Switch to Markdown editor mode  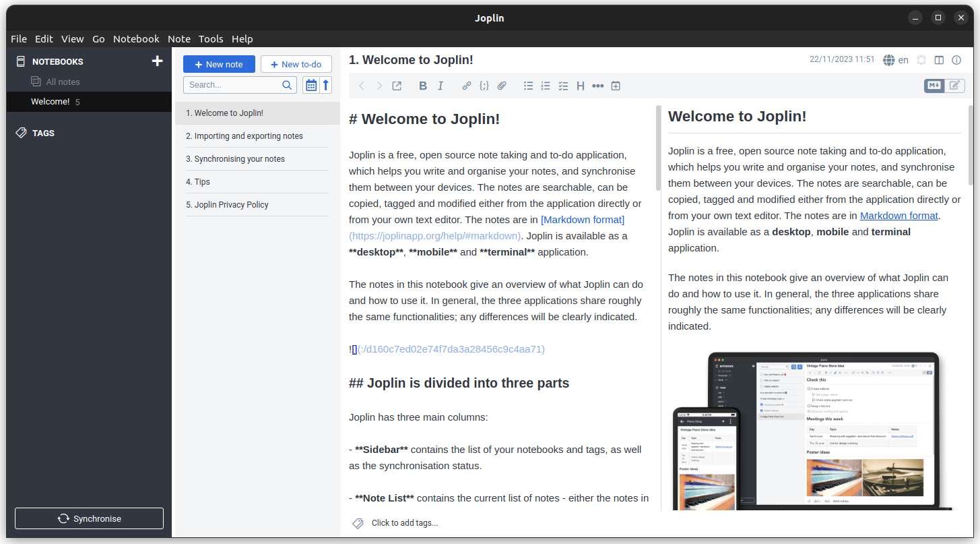934,86
